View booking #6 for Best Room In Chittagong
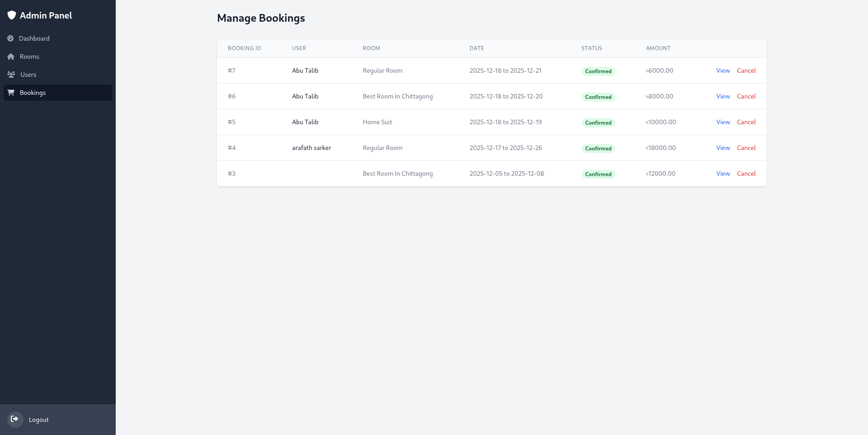 pyautogui.click(x=723, y=96)
